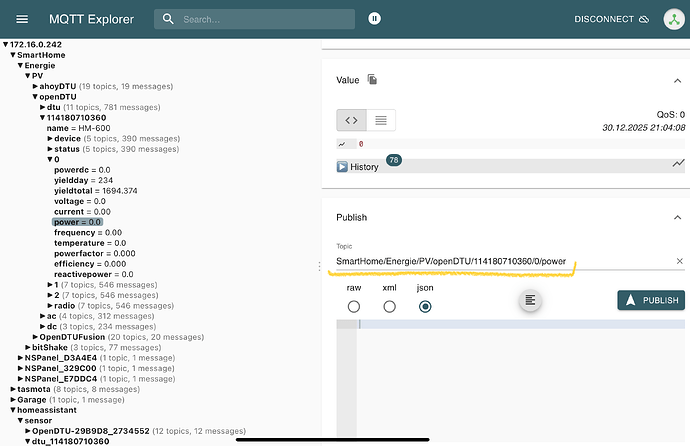Click the small chart icon beside value 0

point(342,144)
